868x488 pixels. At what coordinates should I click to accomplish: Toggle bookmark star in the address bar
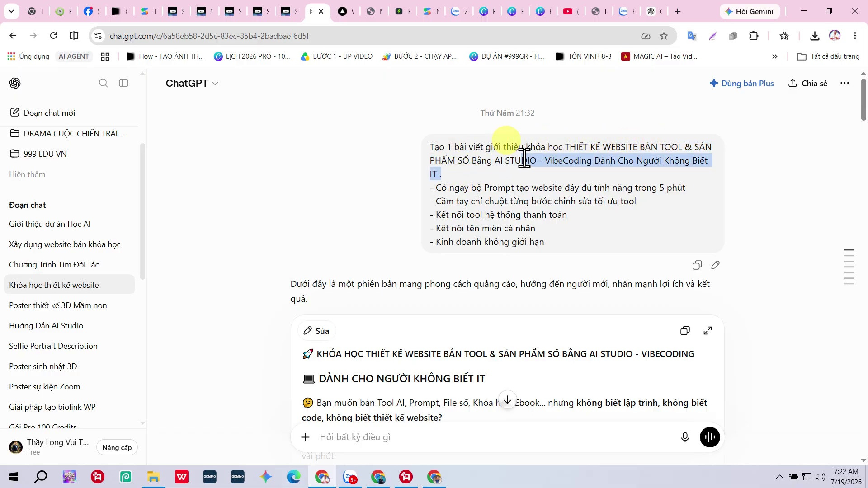tap(664, 36)
